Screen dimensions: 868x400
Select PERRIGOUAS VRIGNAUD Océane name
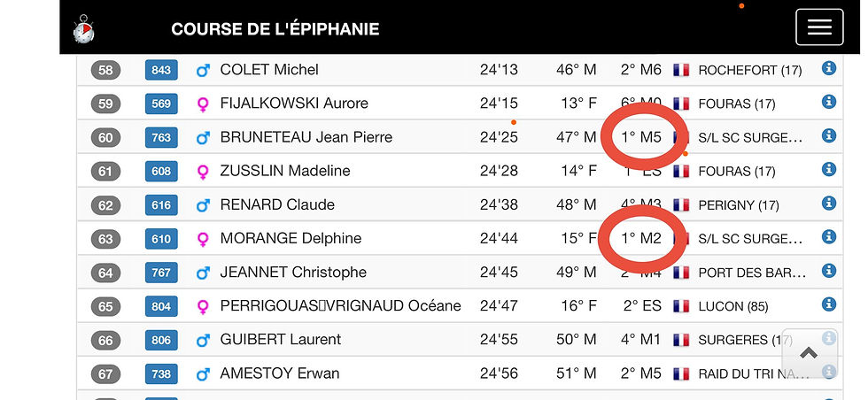tap(340, 306)
